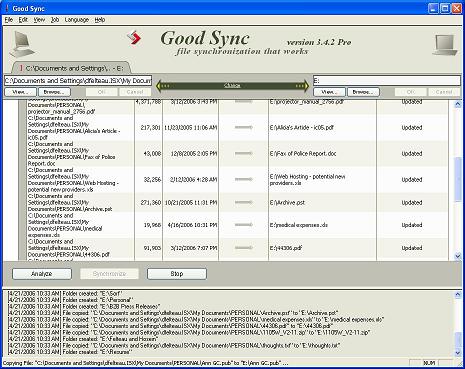Viewport: 465px width, 369px height.
Task: Click the Updated status in Archive.pst row
Action: click(x=412, y=202)
